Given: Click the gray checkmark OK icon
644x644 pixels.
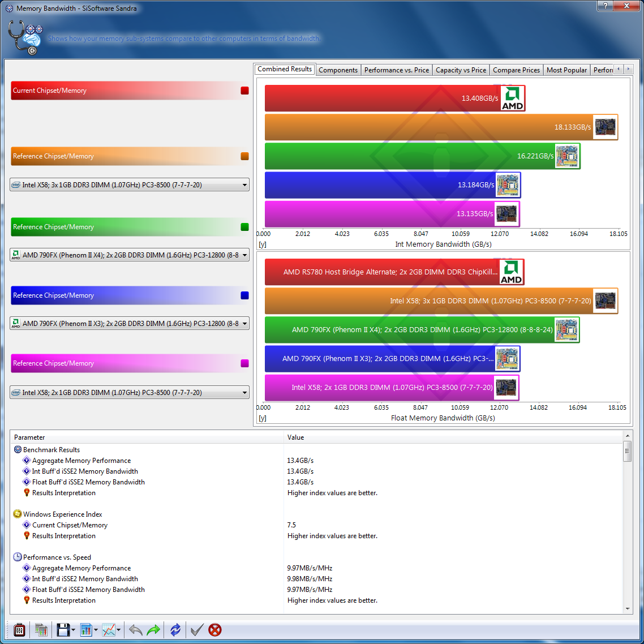Looking at the screenshot, I should click(197, 630).
